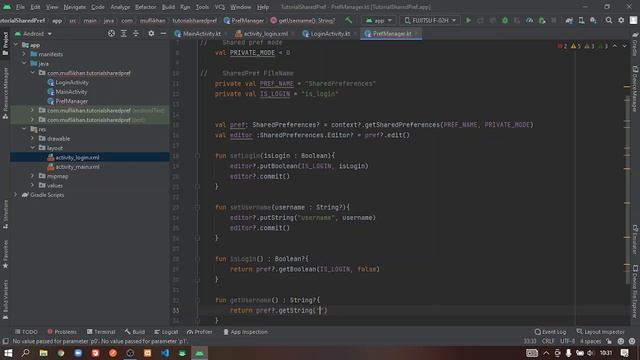Click Collapse All in the Project panel
The width and height of the screenshot is (640, 360).
point(136,33)
